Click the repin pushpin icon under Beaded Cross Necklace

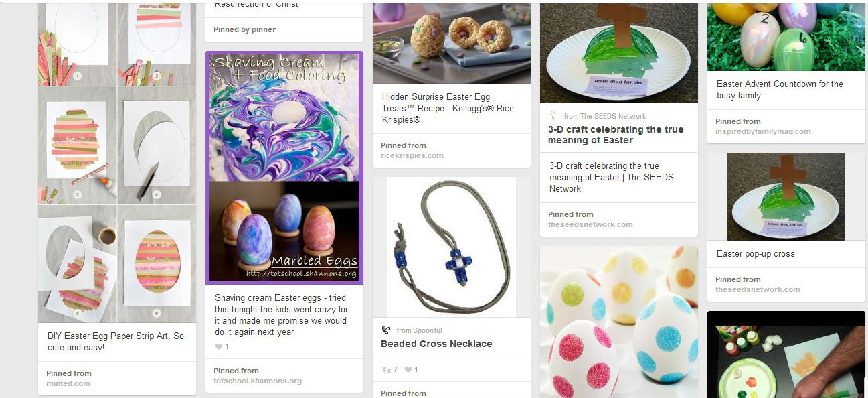(x=385, y=369)
